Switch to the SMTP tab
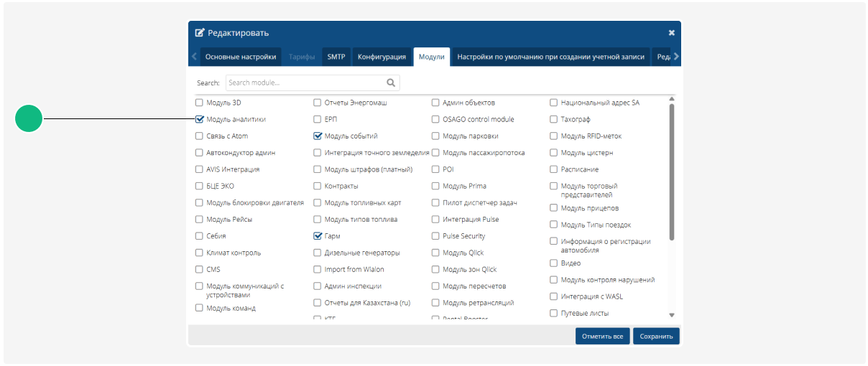The height and width of the screenshot is (366, 868). point(336,57)
